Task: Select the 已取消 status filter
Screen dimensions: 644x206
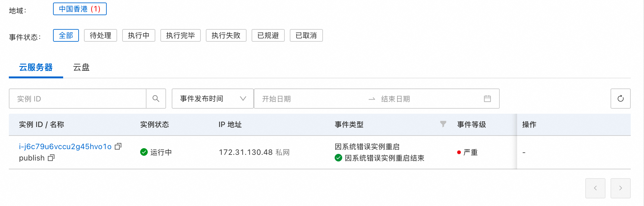Action: [306, 35]
